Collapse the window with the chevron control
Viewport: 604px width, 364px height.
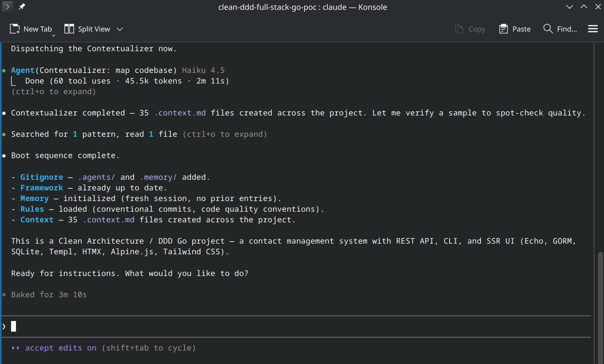click(569, 7)
